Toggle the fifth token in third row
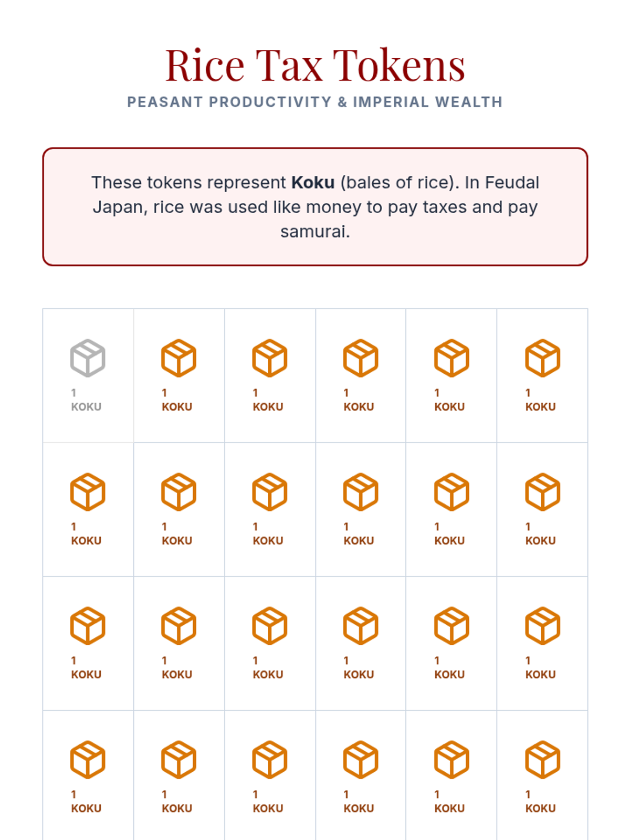 (451, 643)
